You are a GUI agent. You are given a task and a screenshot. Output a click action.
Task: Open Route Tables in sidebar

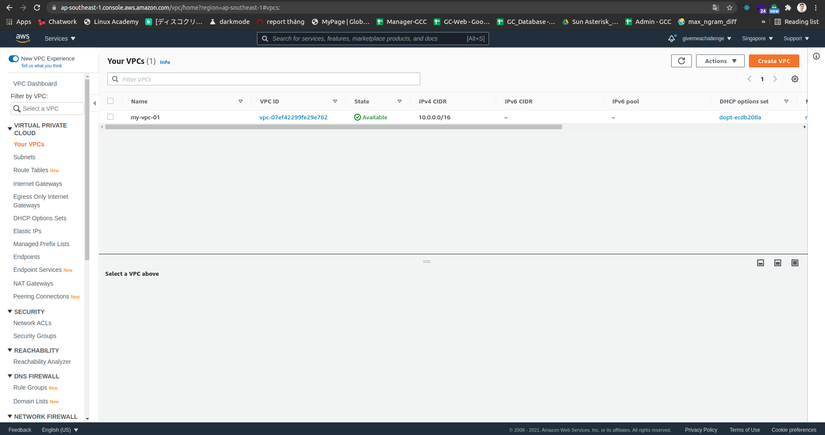(x=31, y=170)
